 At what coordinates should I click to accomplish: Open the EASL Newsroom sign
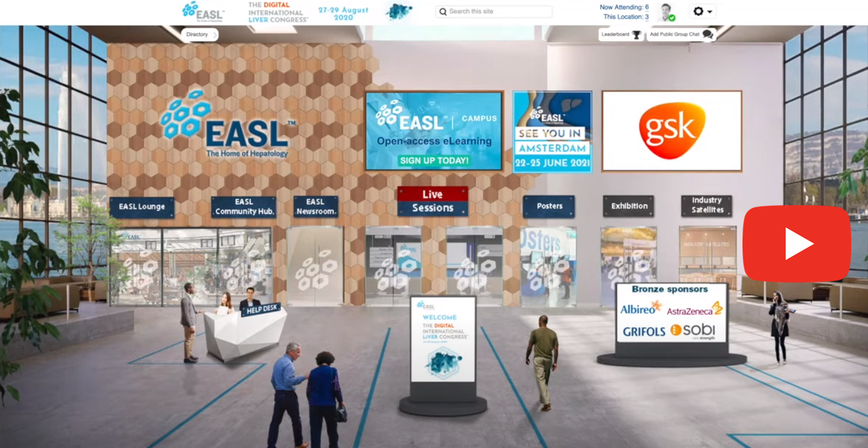(316, 207)
